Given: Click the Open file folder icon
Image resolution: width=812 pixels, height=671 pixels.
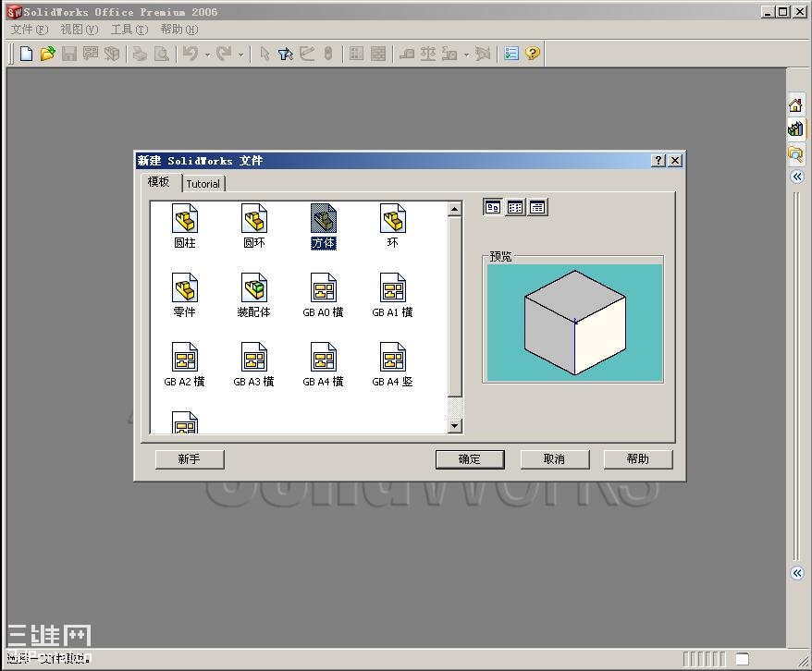Looking at the screenshot, I should [48, 54].
